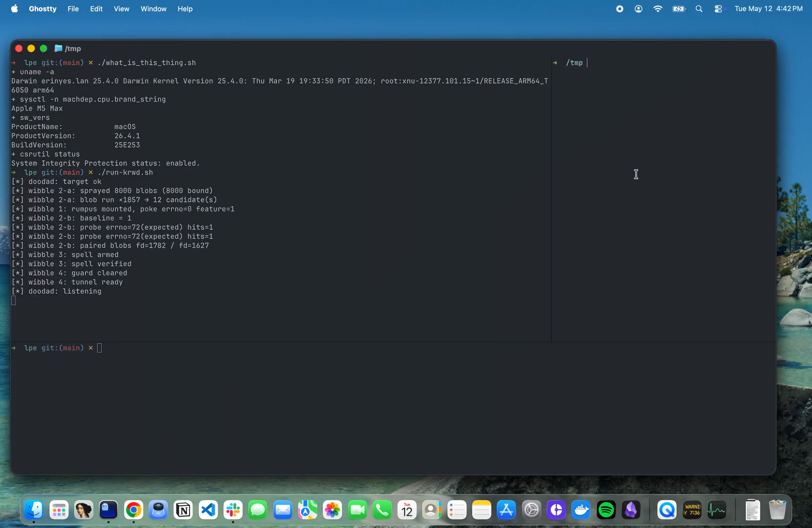Screen dimensions: 812x528
Task: Close the Ghostty window with red button
Action: click(19, 48)
